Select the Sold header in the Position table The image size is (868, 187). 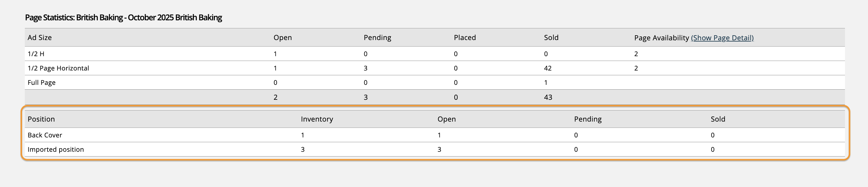point(718,119)
